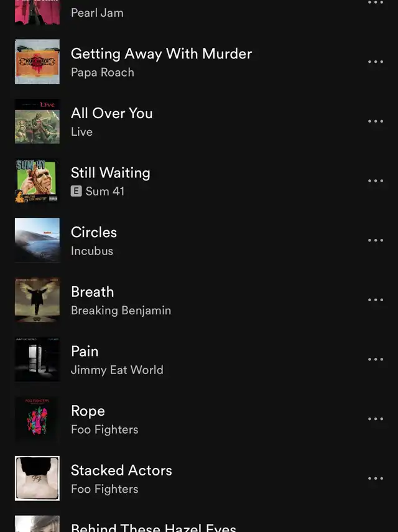Open three-dot menu for Rope
The width and height of the screenshot is (398, 532).
(x=376, y=419)
